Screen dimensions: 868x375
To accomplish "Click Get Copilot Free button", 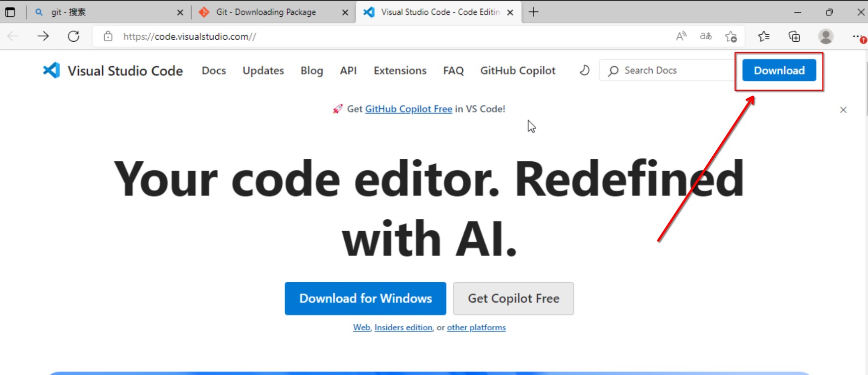I will (513, 299).
